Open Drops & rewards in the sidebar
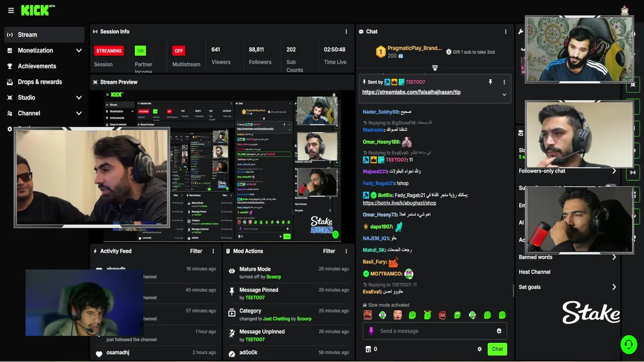The height and width of the screenshot is (362, 644). (x=44, y=82)
